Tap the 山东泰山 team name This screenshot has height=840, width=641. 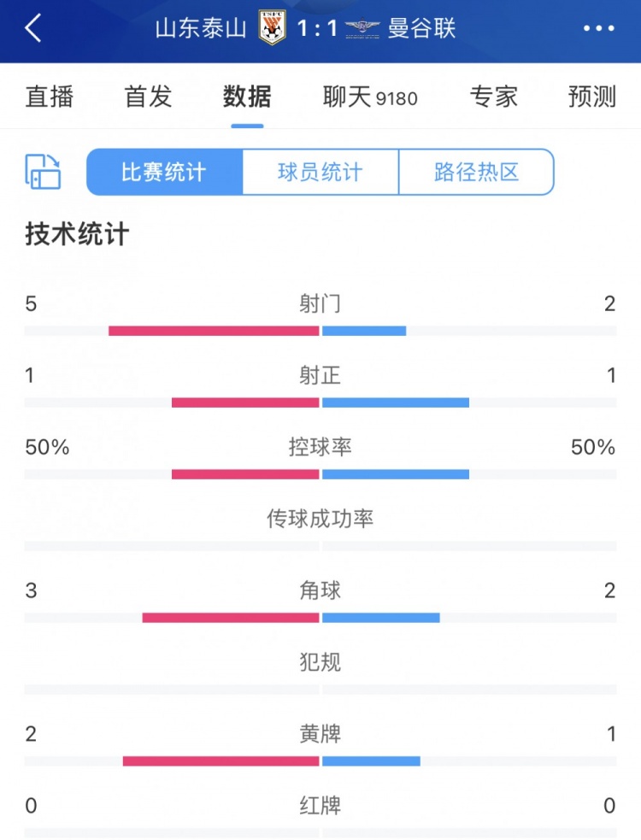[x=201, y=28]
